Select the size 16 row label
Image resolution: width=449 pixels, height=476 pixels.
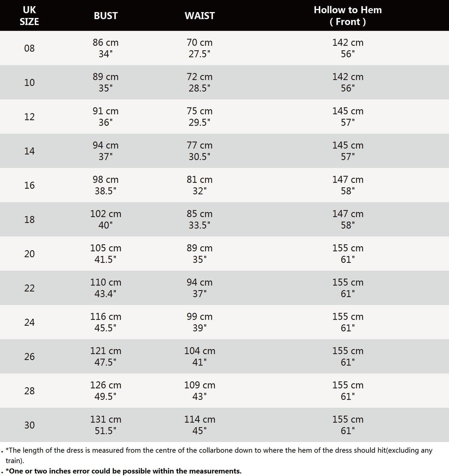point(29,185)
